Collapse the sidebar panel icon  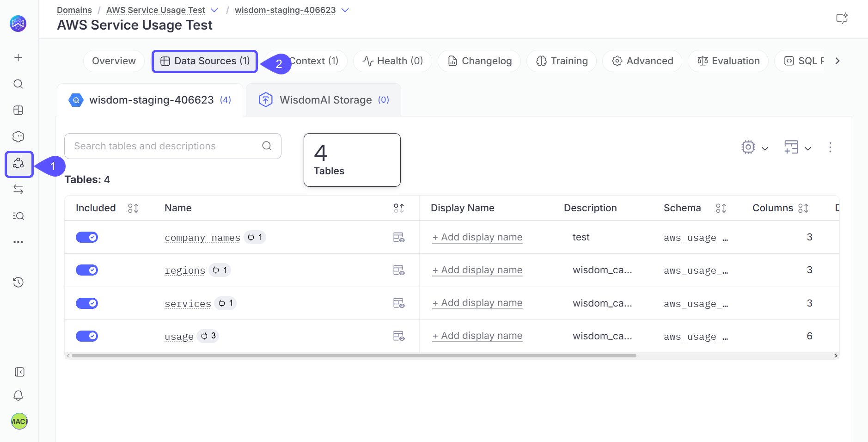[x=19, y=372]
